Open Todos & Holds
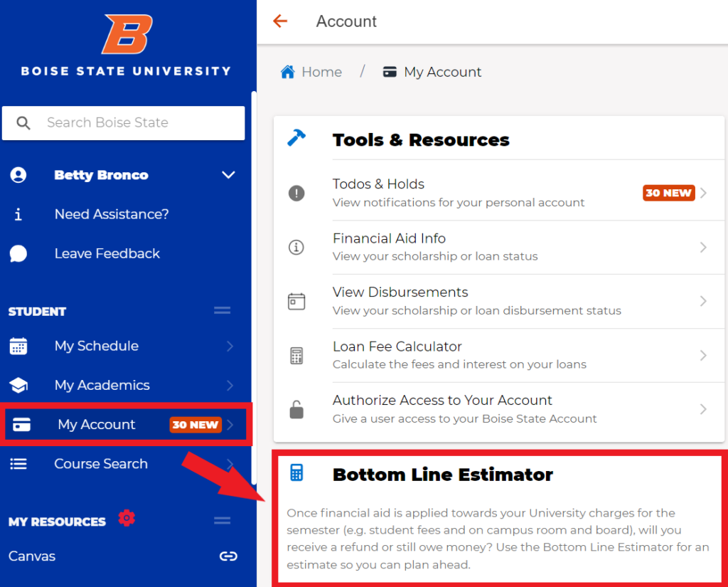The image size is (728, 587). [498, 193]
